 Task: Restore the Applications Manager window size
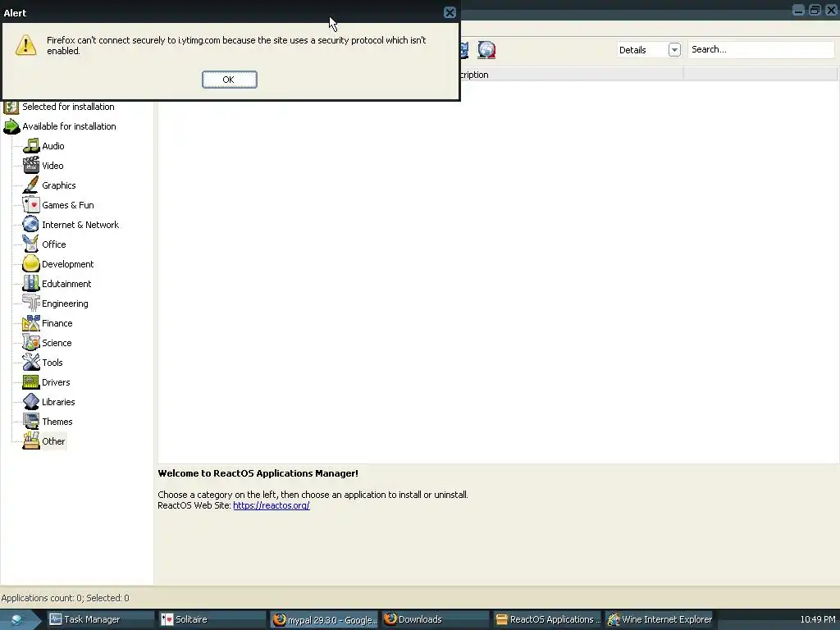point(815,10)
